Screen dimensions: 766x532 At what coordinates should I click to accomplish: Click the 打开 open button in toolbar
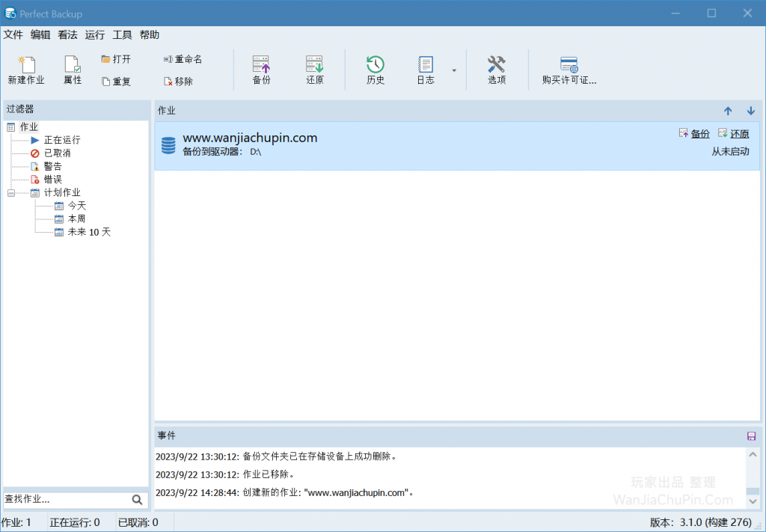click(x=116, y=59)
